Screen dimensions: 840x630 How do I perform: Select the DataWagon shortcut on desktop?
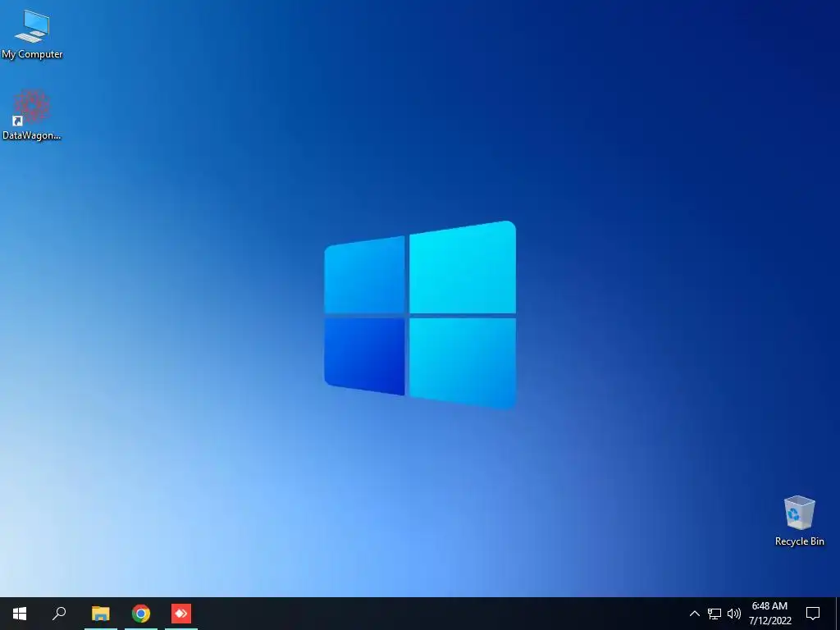click(32, 115)
